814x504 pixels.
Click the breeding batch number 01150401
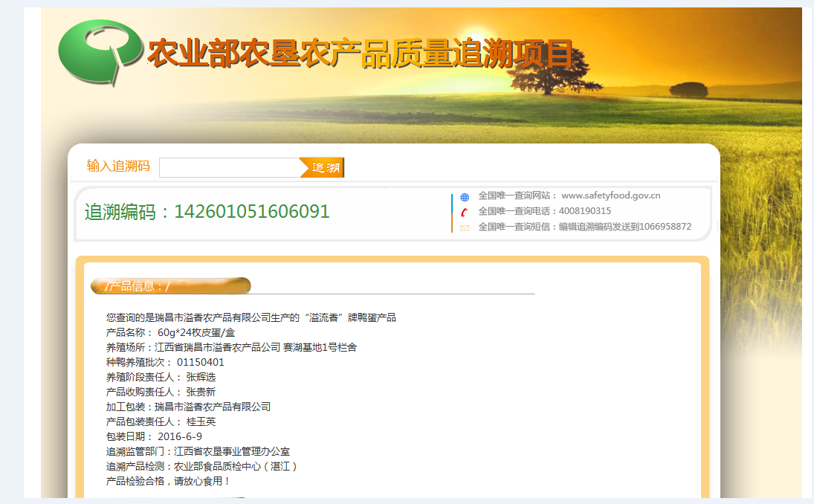tap(200, 362)
